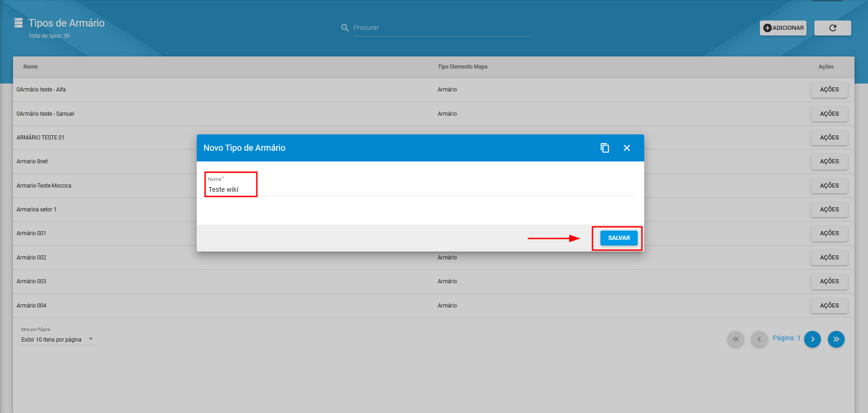Open Ações for Armário 003

coord(829,281)
